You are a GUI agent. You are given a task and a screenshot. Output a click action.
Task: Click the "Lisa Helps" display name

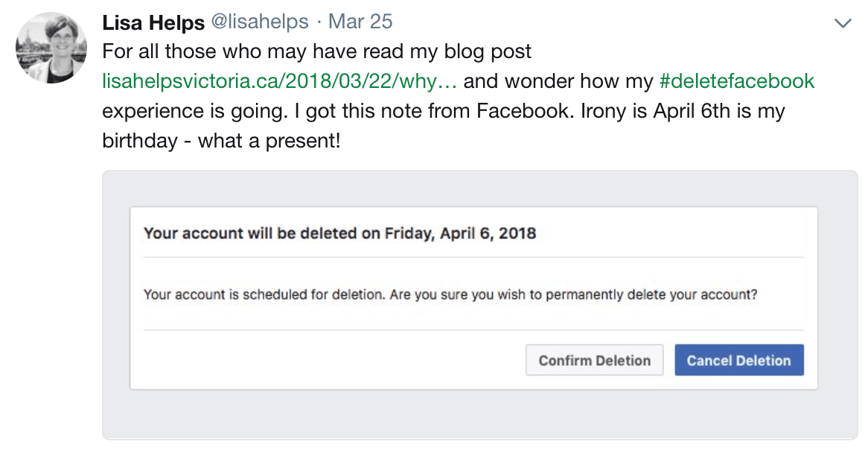pyautogui.click(x=153, y=22)
